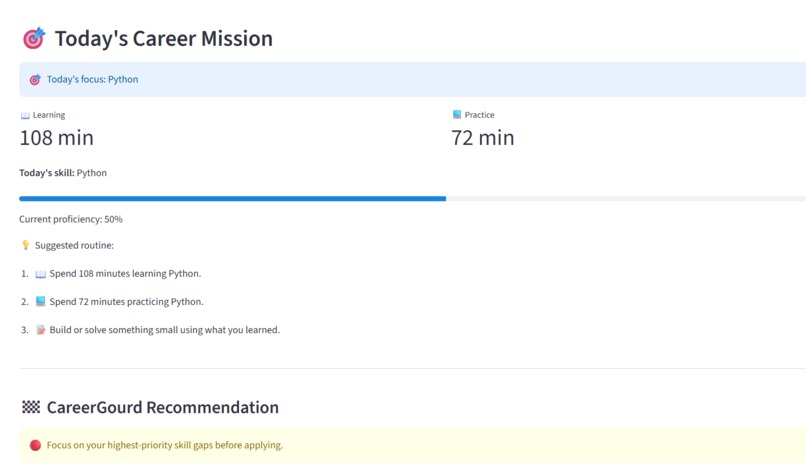Image resolution: width=806 pixels, height=473 pixels.
Task: Click the lightbulb icon before Suggested routine
Action: coord(26,245)
